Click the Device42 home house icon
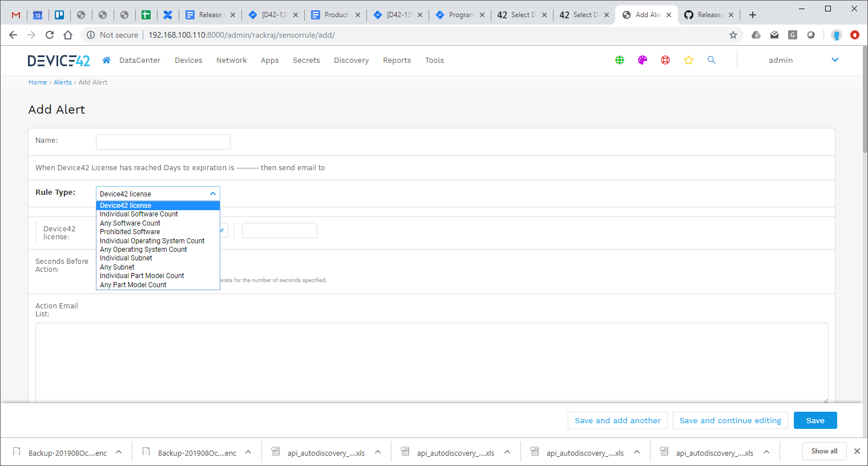 coord(106,60)
